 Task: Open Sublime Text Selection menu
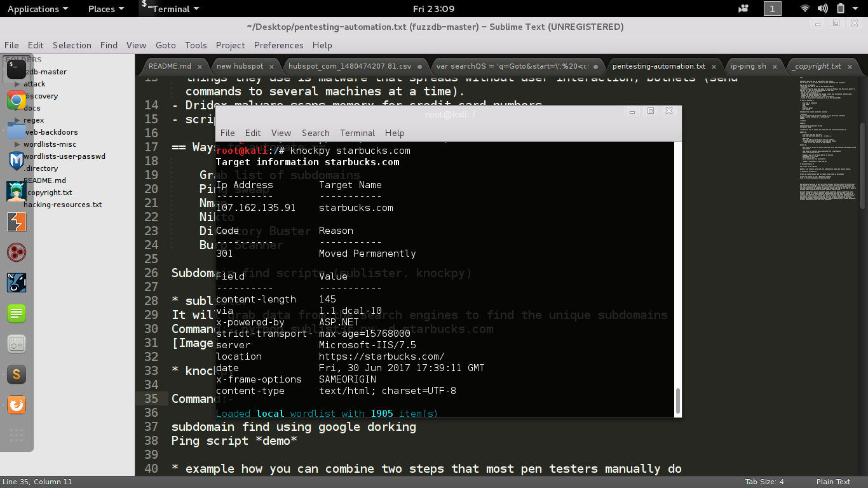[72, 45]
